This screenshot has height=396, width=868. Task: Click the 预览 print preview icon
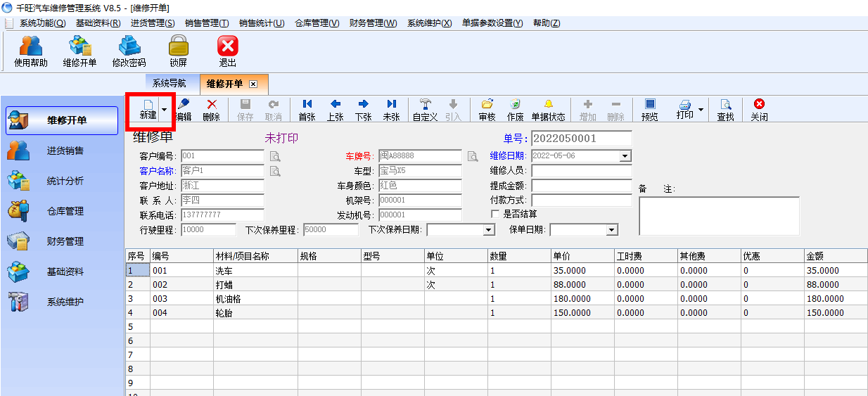pyautogui.click(x=649, y=110)
